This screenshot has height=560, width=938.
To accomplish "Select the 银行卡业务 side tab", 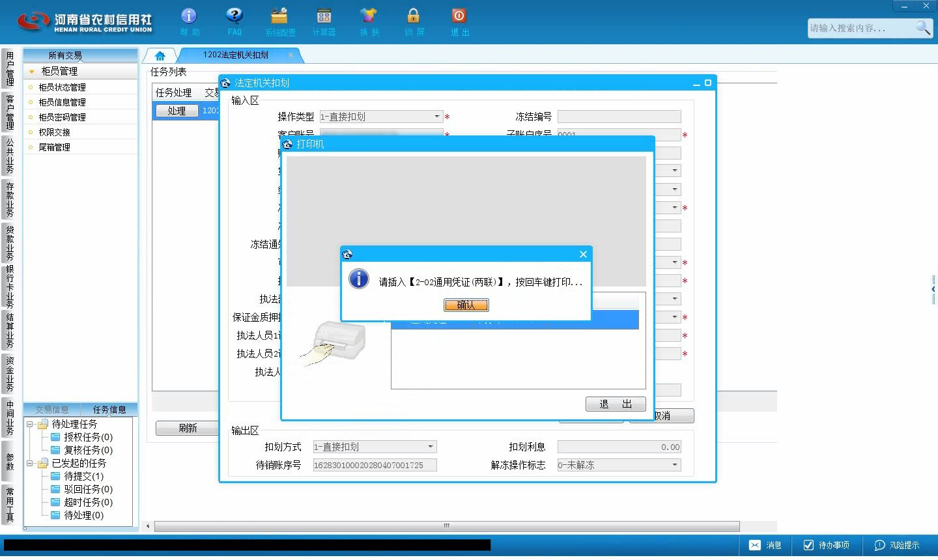I will 9,286.
